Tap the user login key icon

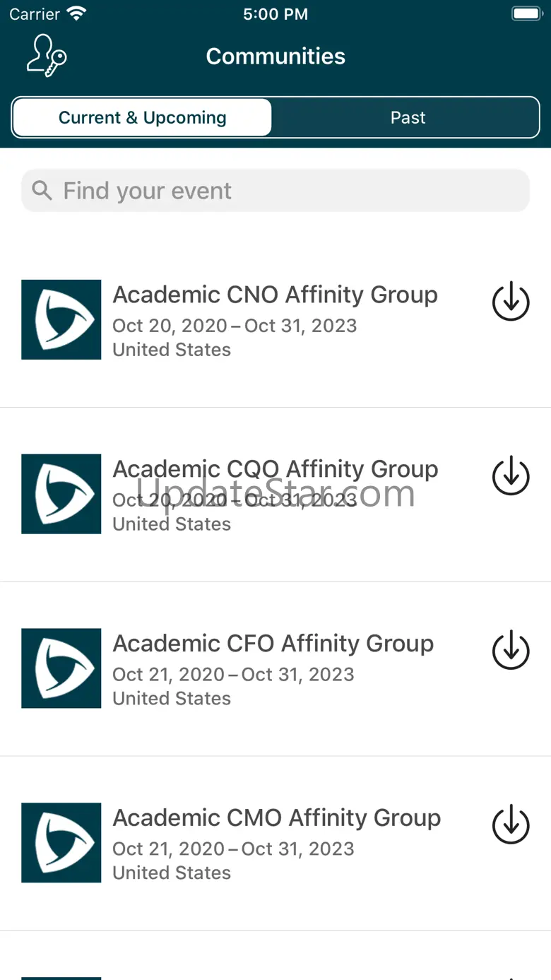pos(47,56)
